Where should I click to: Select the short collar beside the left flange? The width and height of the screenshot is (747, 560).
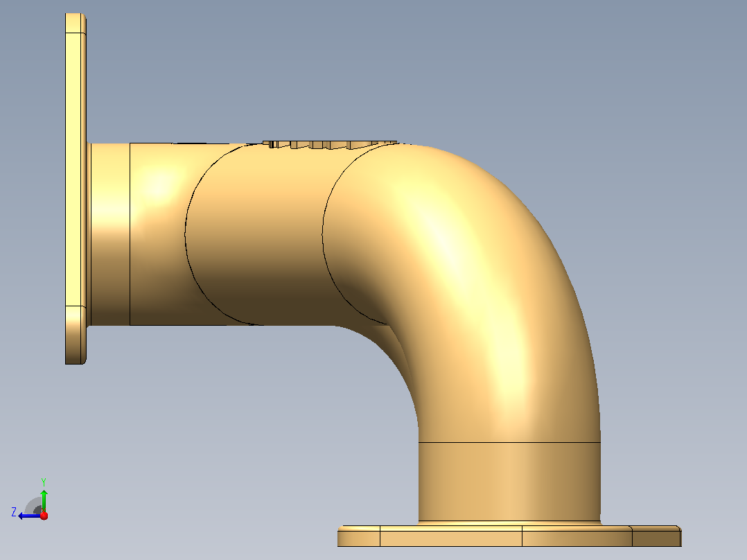coord(110,234)
